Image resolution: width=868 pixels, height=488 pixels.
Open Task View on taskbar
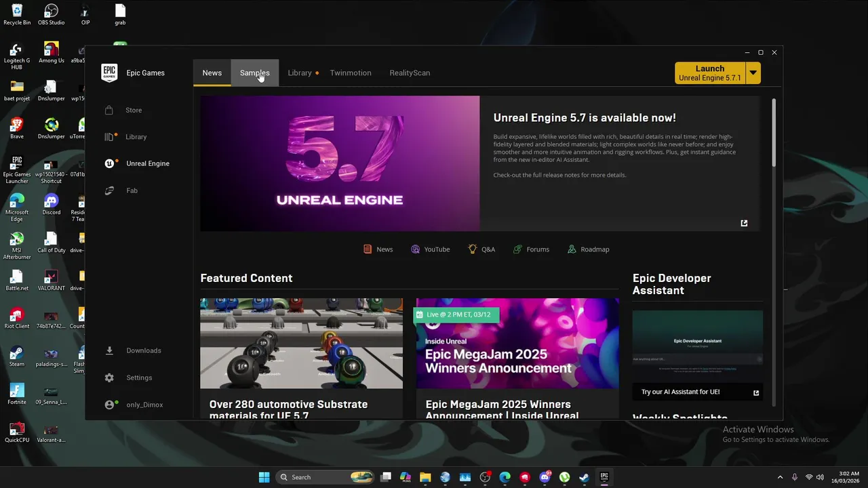pos(386,477)
